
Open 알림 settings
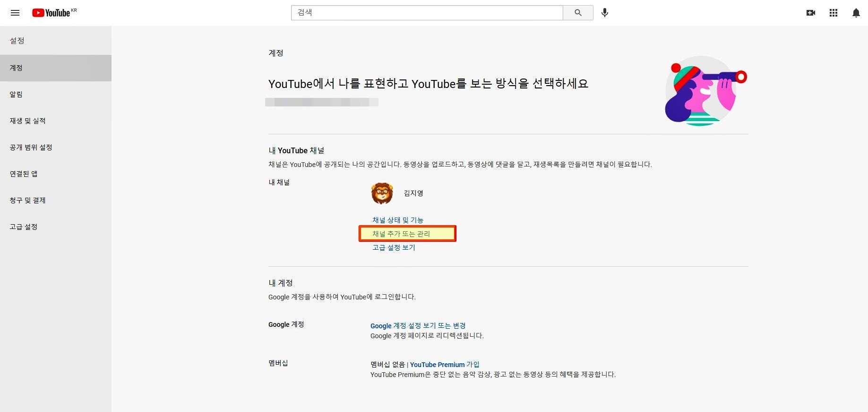click(x=56, y=94)
